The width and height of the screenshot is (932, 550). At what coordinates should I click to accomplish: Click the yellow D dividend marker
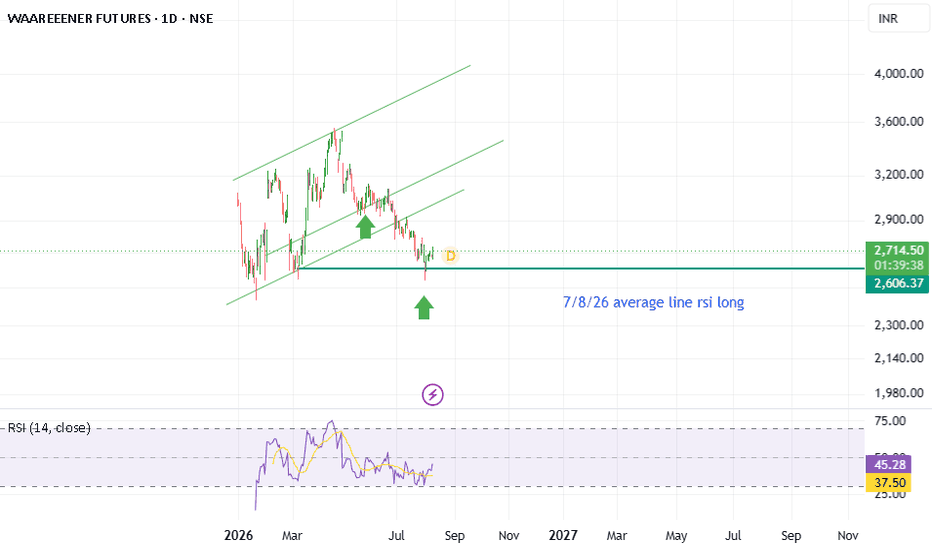click(451, 256)
